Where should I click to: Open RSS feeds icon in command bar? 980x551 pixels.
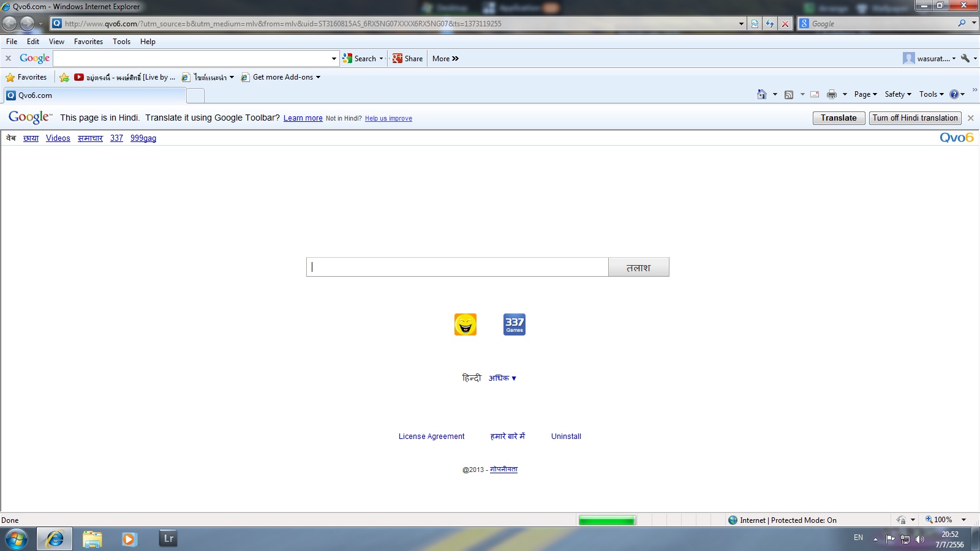point(789,94)
